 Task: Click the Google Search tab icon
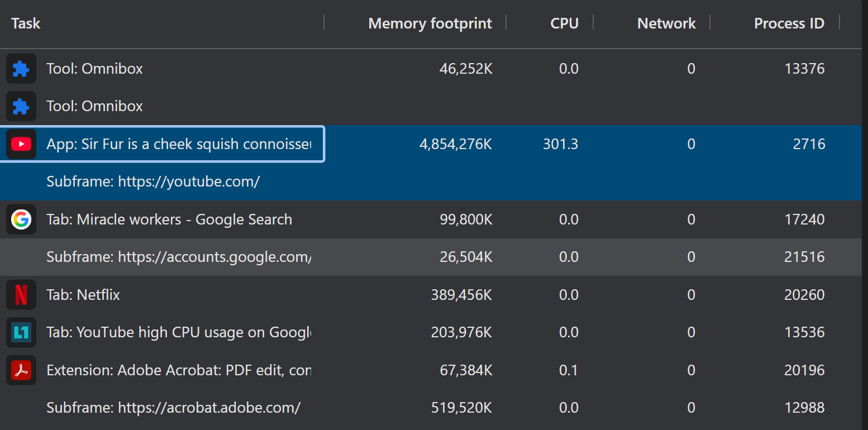[21, 219]
